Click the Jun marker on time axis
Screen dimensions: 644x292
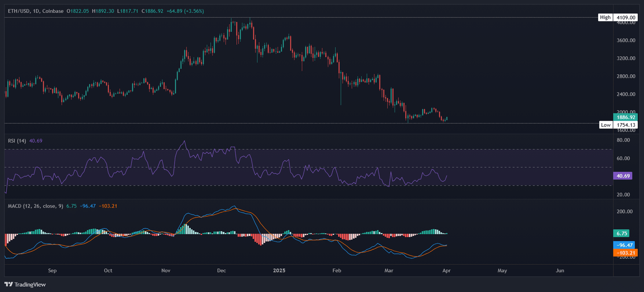point(560,270)
